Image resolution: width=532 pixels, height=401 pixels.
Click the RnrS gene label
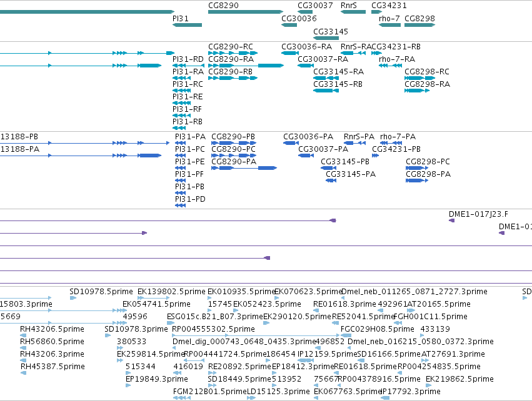(x=349, y=6)
